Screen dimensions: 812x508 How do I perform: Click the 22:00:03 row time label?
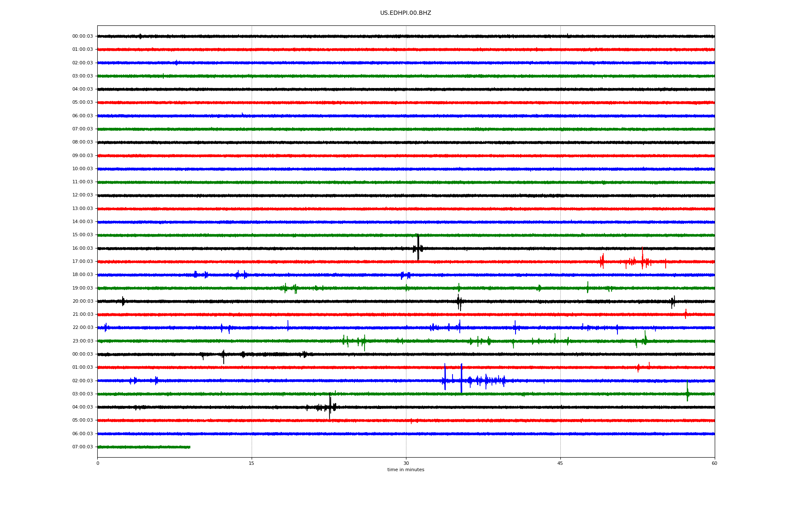pyautogui.click(x=82, y=328)
